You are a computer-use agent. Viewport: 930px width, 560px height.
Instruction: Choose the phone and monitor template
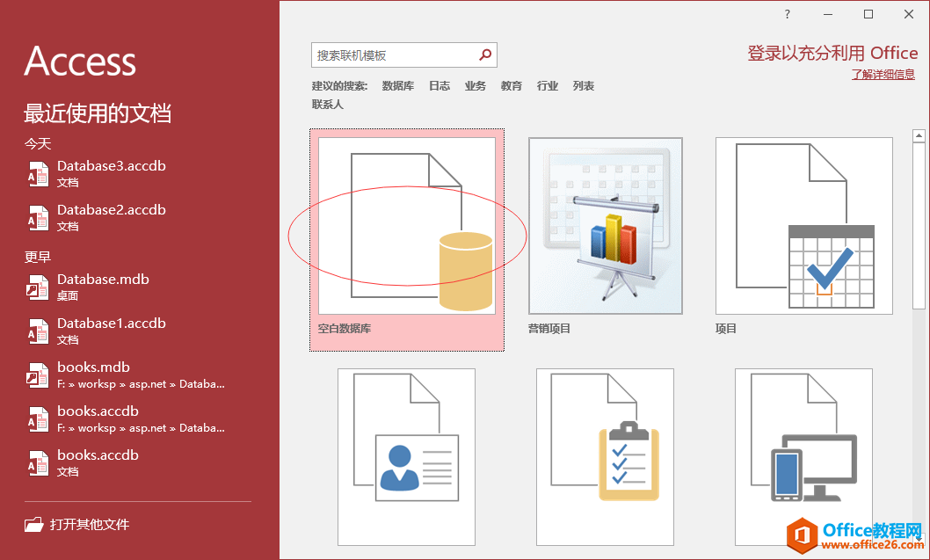(x=803, y=457)
